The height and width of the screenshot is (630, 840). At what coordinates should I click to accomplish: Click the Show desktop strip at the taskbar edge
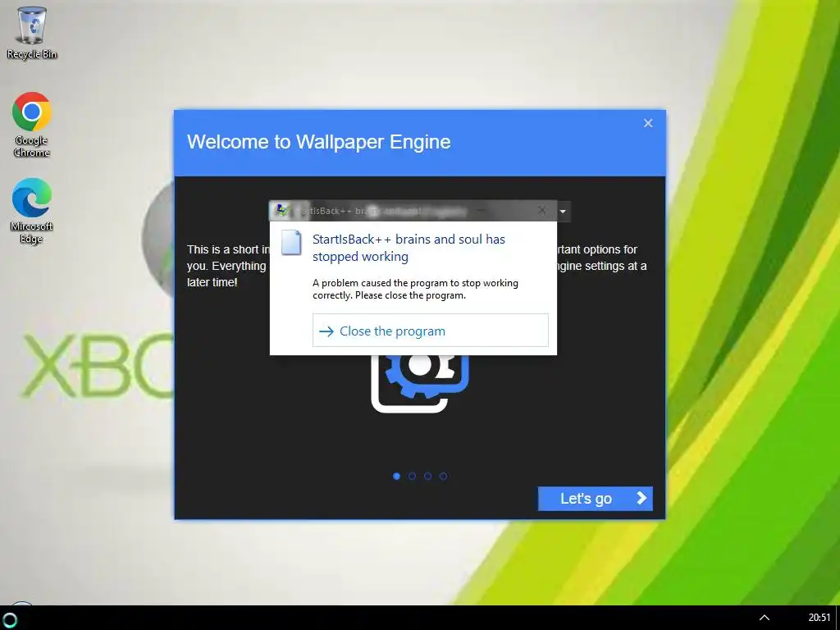coord(838,618)
